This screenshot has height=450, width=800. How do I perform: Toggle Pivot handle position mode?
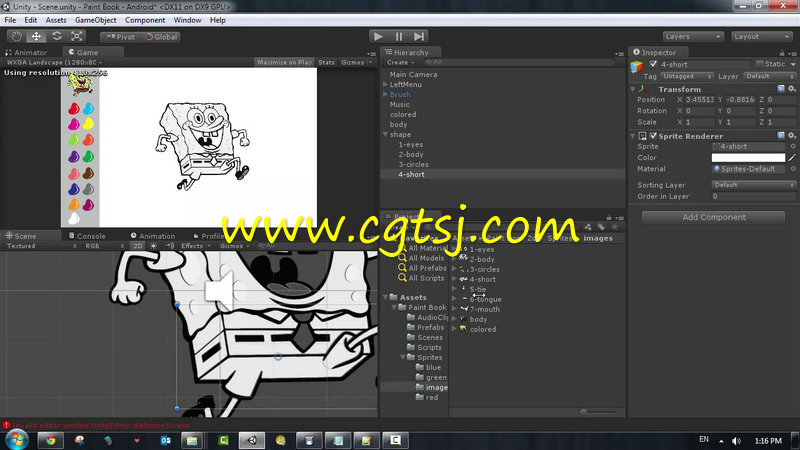coord(120,37)
